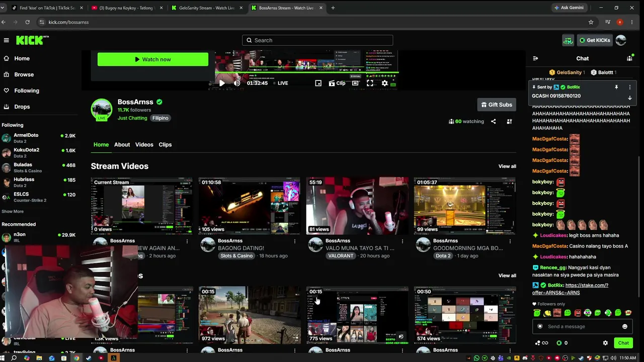The width and height of the screenshot is (644, 362).
Task: View all Stream Videos
Action: click(x=507, y=166)
